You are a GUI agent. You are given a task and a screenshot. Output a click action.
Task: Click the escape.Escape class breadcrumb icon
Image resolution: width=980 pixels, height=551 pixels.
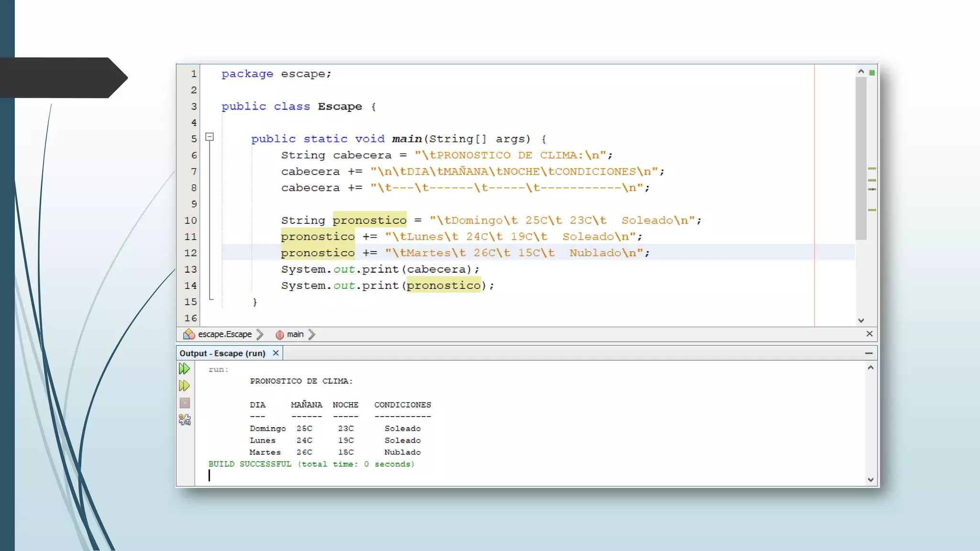point(189,334)
